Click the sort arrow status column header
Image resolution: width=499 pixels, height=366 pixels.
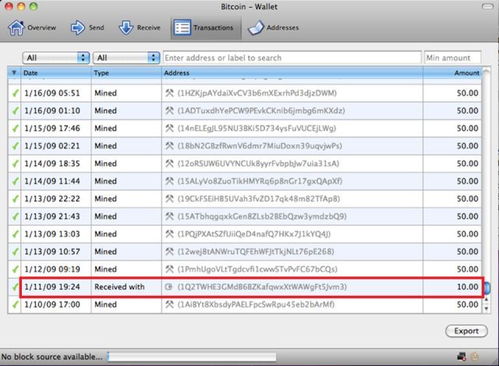click(x=14, y=73)
